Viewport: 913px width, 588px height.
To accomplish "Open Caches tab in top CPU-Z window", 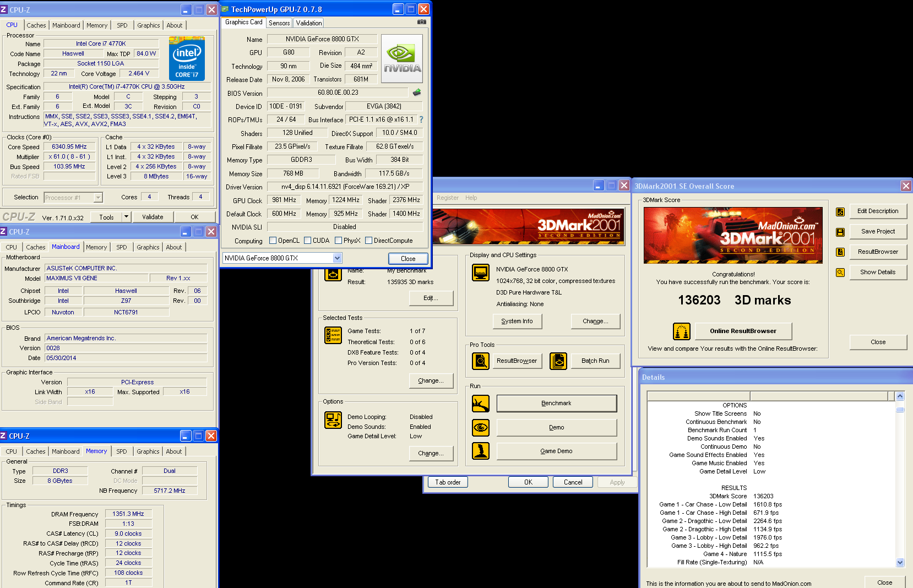I will pos(36,25).
